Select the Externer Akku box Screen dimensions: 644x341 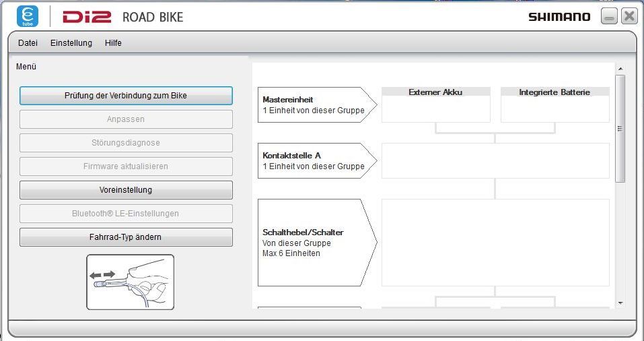[436, 104]
